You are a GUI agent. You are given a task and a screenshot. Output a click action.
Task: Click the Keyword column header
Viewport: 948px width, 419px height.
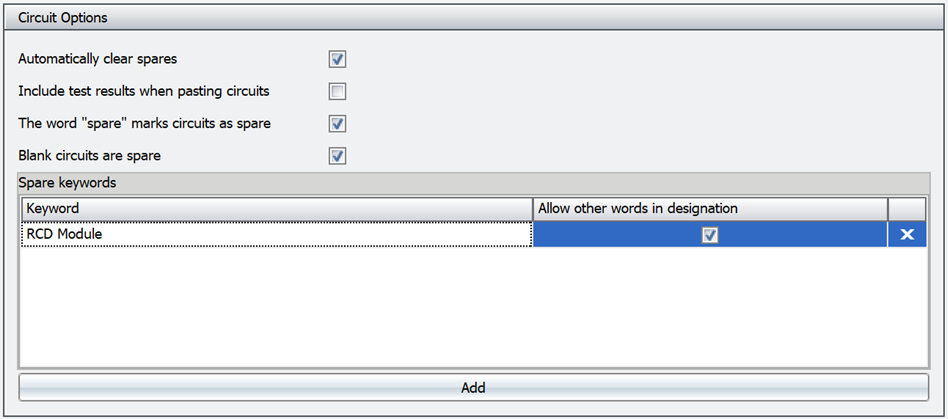click(276, 208)
